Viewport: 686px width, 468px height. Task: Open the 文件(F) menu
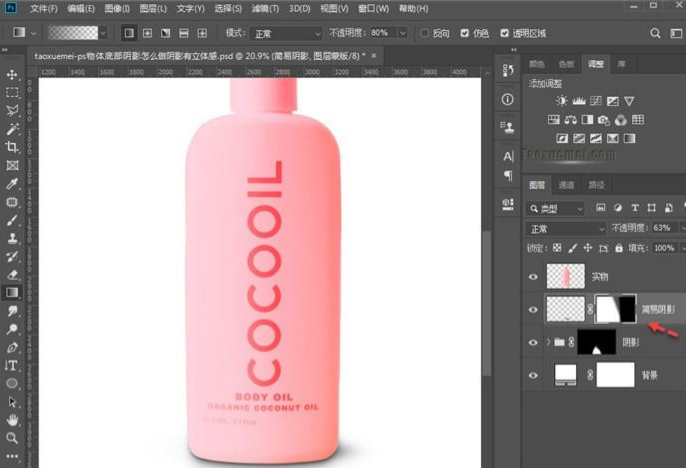44,8
